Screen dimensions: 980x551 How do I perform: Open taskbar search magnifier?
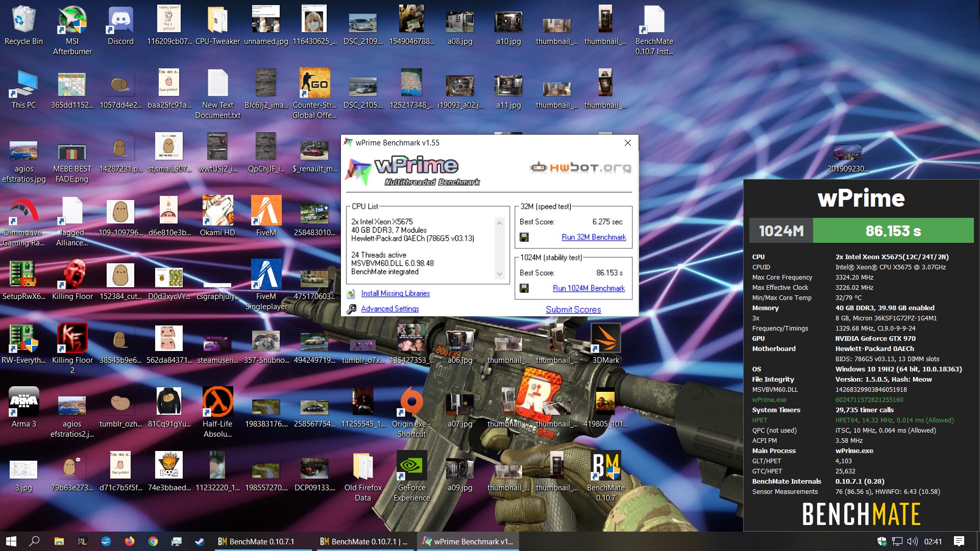[x=34, y=541]
